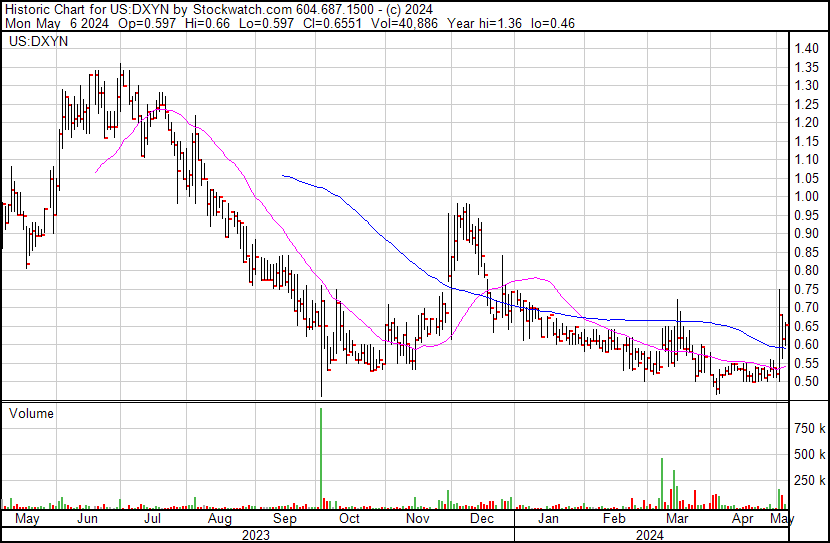The height and width of the screenshot is (543, 830).
Task: Click the Aug month label
Action: 220,519
